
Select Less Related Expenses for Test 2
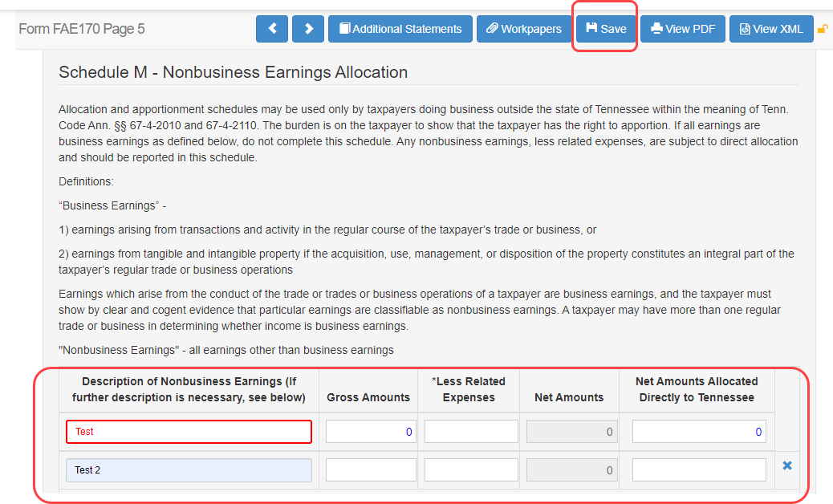[471, 470]
